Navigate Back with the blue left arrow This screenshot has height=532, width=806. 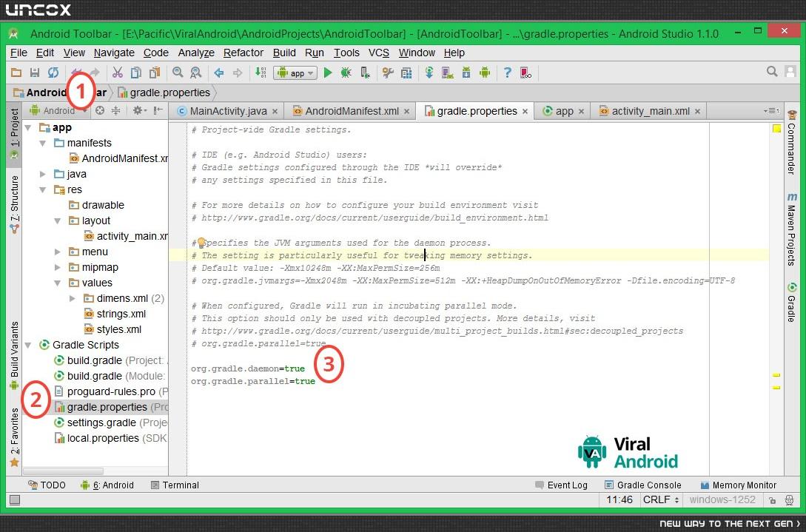point(219,73)
